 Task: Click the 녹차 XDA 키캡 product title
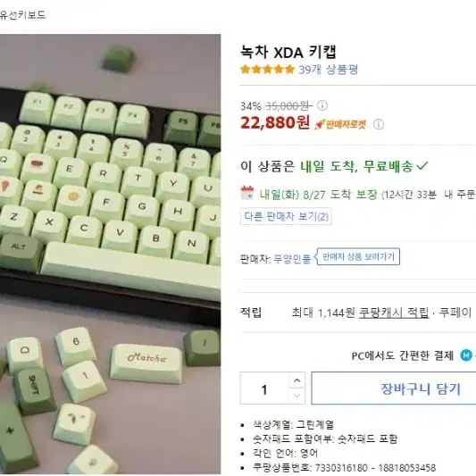(x=288, y=52)
